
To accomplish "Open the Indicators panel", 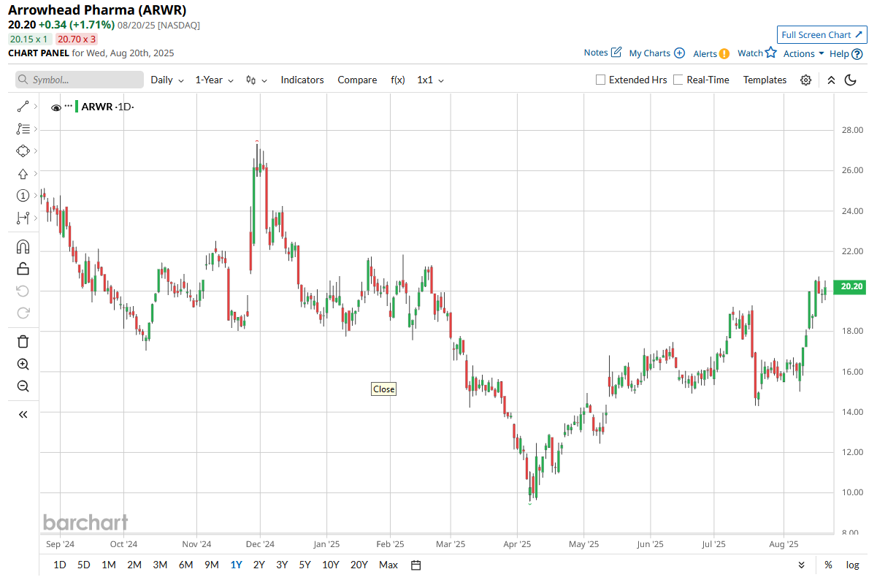I will pyautogui.click(x=302, y=80).
